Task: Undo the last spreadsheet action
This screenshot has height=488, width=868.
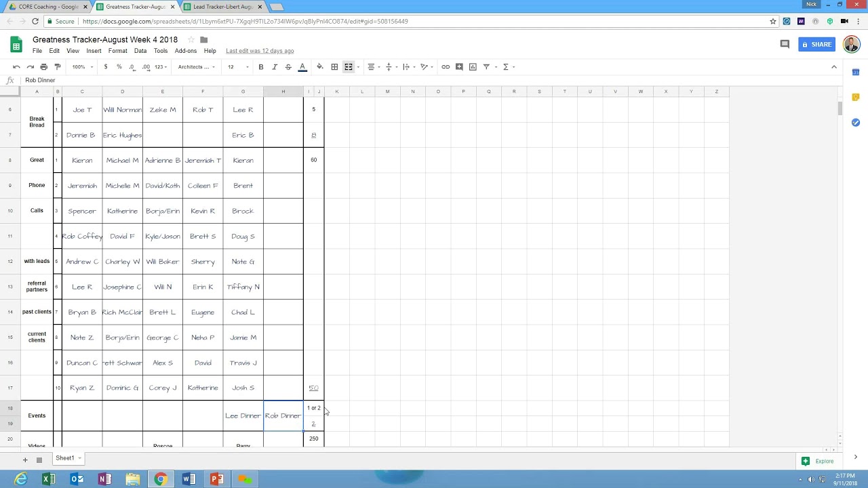Action: (16, 67)
